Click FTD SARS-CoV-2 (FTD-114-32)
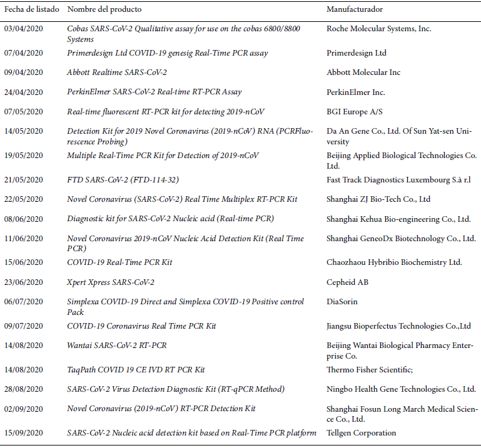The height and width of the screenshot is (448, 481). 123,179
